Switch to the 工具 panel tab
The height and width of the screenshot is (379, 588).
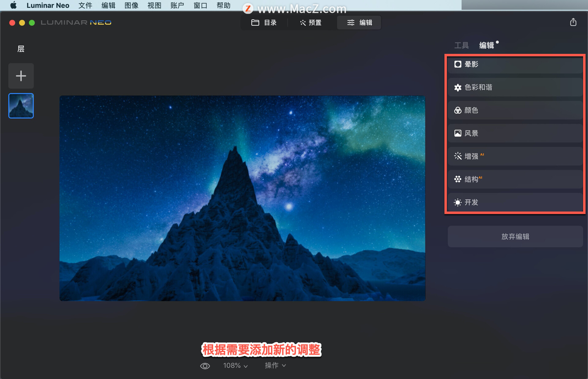tap(461, 45)
